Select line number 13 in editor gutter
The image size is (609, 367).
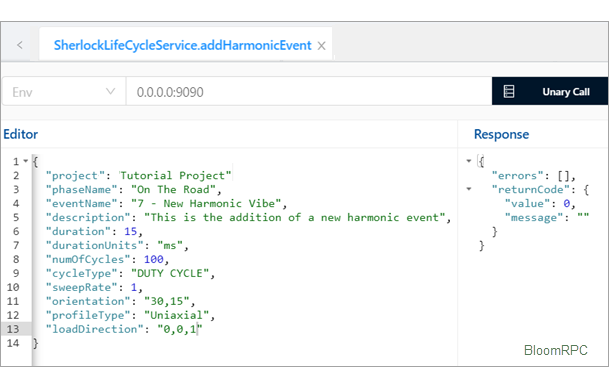coord(13,329)
